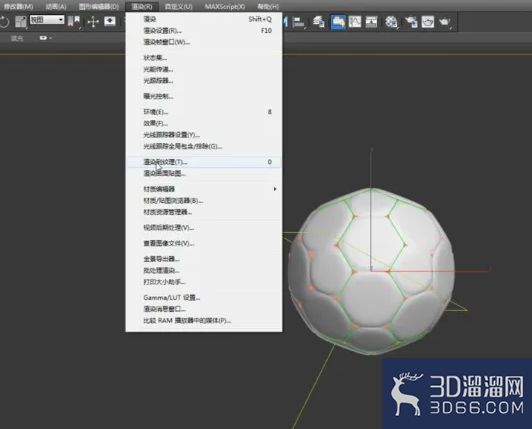Open 打印大小助手... Print Size Assistant
The height and width of the screenshot is (429, 532).
(x=204, y=282)
